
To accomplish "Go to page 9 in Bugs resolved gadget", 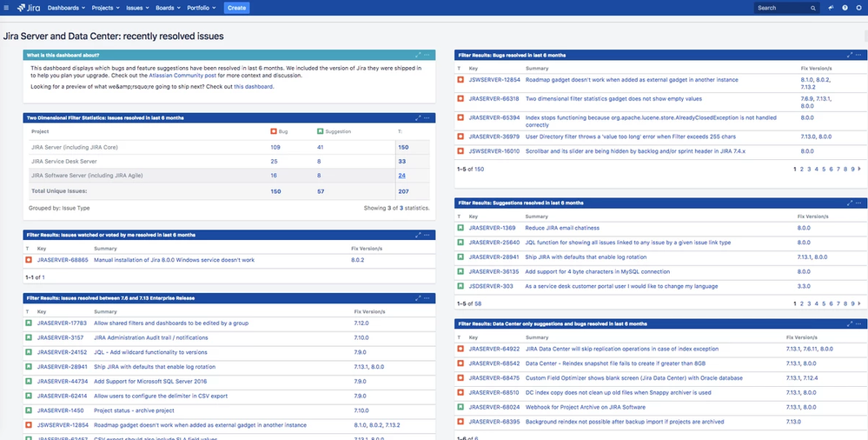I will click(x=852, y=169).
